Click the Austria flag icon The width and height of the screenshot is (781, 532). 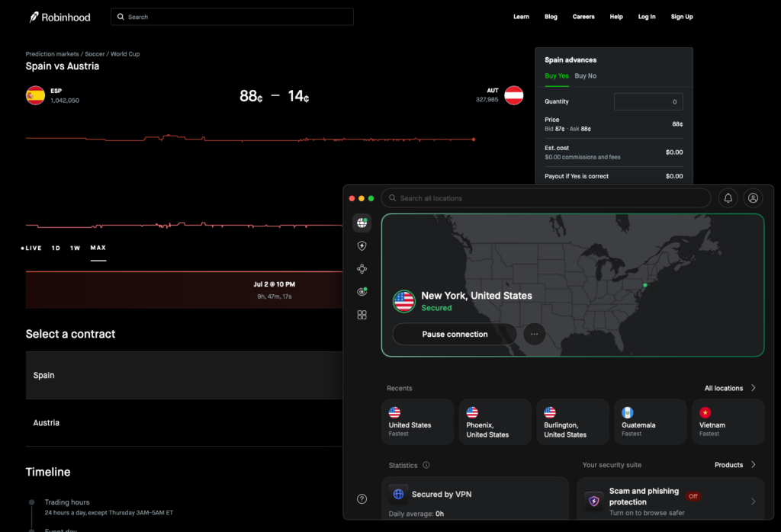point(513,95)
